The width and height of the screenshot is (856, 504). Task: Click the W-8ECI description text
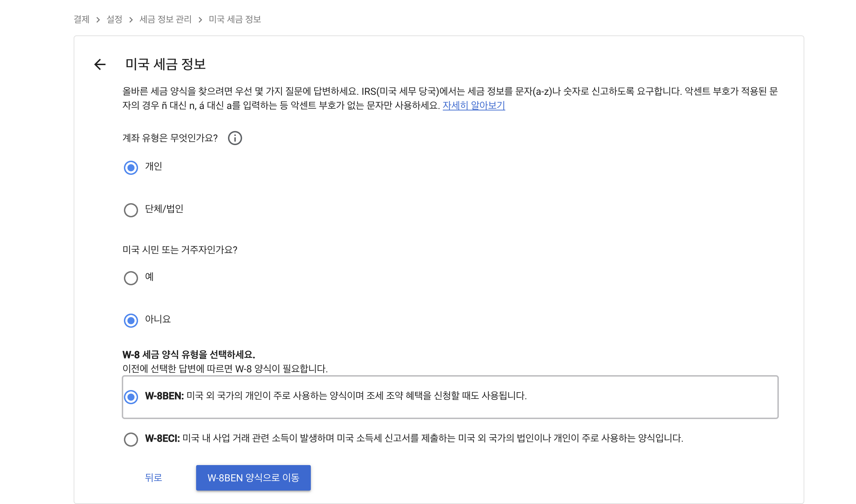414,438
